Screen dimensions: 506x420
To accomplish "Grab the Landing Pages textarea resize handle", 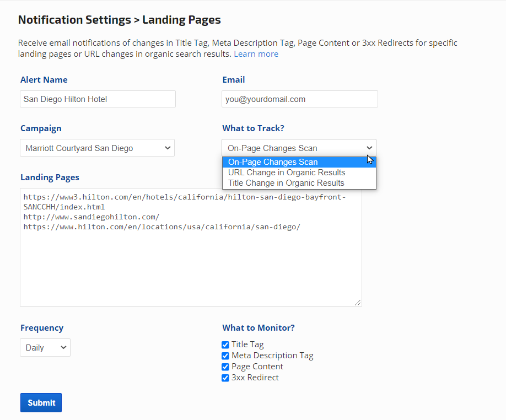I will point(358,303).
